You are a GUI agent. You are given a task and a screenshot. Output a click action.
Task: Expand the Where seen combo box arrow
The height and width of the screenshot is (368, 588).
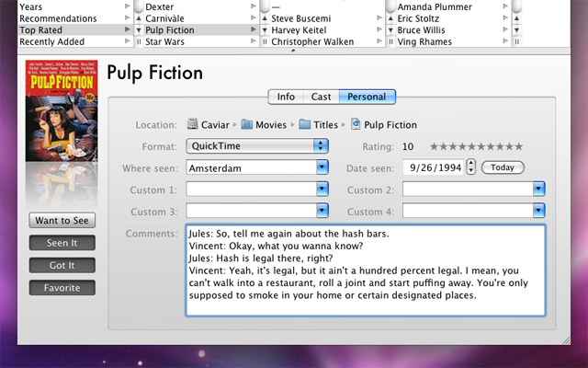click(x=322, y=167)
